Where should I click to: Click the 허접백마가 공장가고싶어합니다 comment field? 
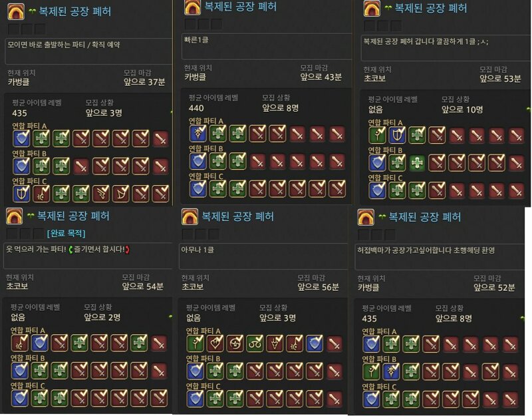[440, 257]
